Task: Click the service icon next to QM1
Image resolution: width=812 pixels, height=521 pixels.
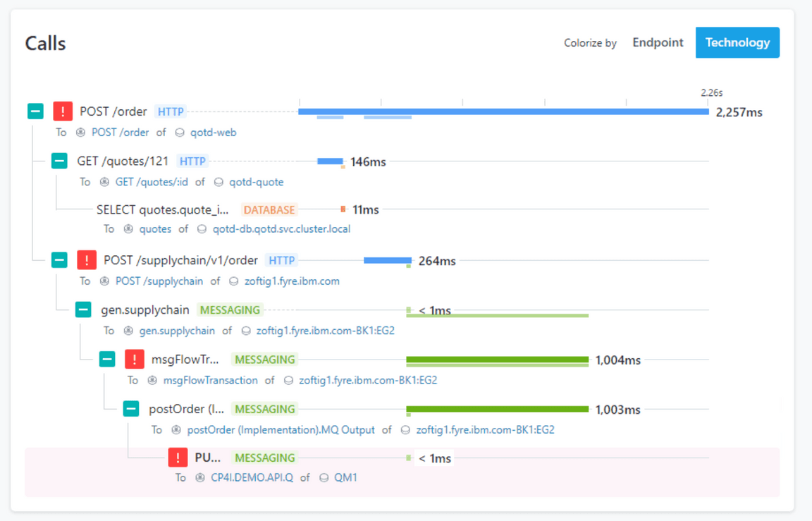Action: point(325,477)
